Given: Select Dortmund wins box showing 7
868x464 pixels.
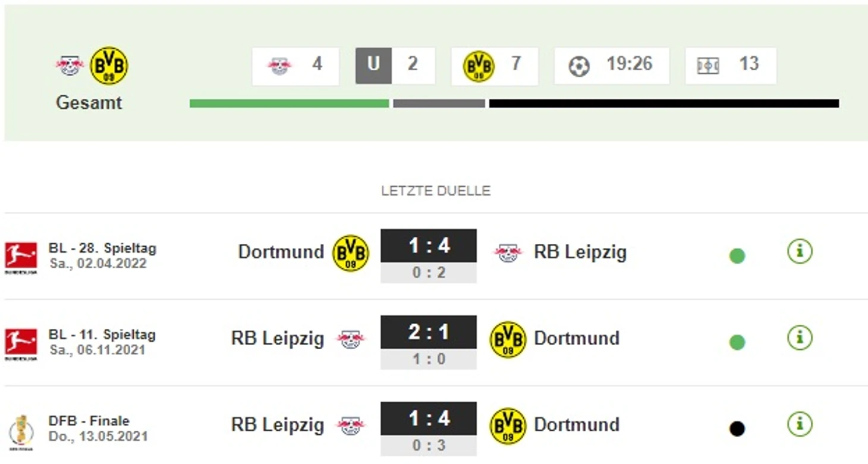Looking at the screenshot, I should [495, 65].
